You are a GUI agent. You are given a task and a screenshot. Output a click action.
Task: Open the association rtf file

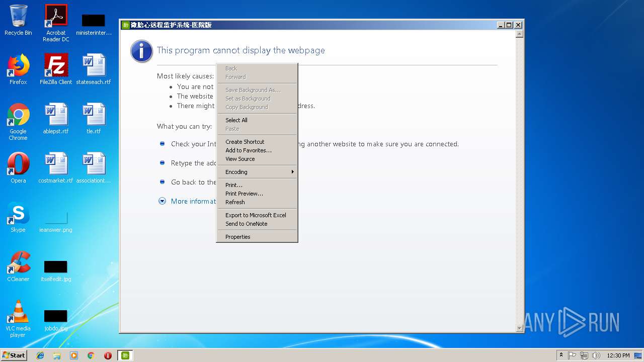pyautogui.click(x=94, y=167)
